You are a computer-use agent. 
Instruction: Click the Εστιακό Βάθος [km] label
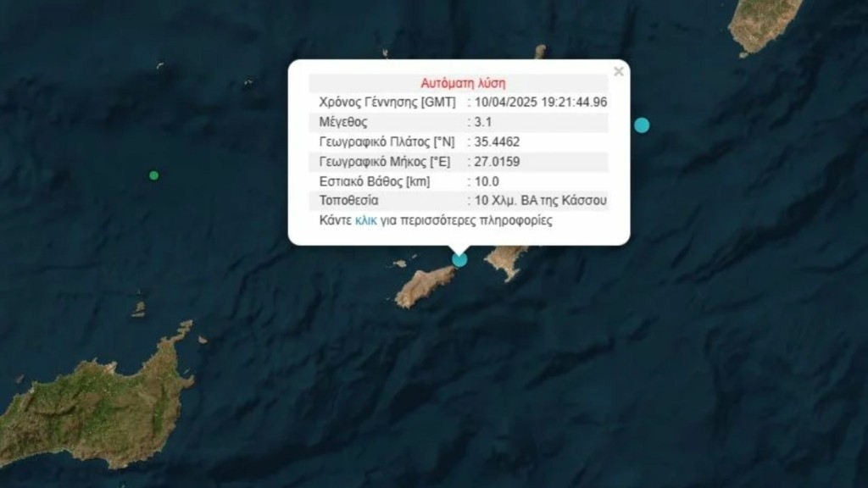click(x=374, y=181)
